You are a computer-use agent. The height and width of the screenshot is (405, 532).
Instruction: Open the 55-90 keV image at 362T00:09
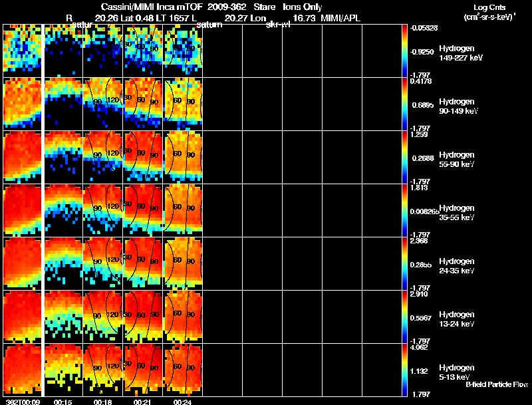coord(22,158)
